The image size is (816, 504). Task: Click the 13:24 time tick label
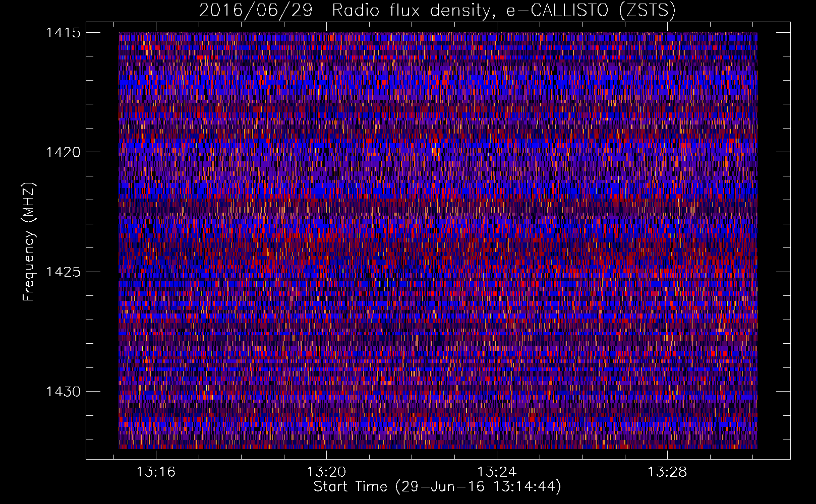pos(497,472)
